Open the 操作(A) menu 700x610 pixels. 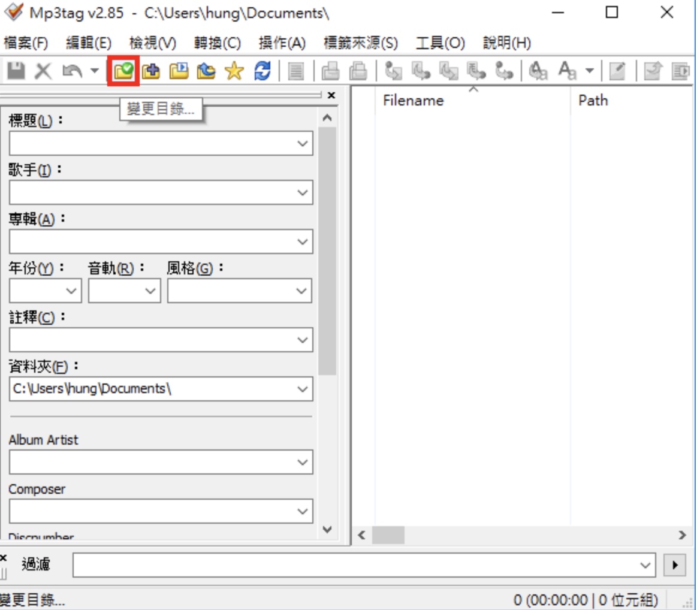[x=282, y=43]
